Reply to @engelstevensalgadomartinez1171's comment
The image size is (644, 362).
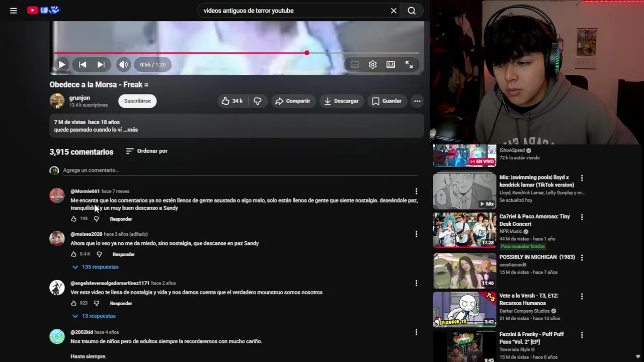121,303
